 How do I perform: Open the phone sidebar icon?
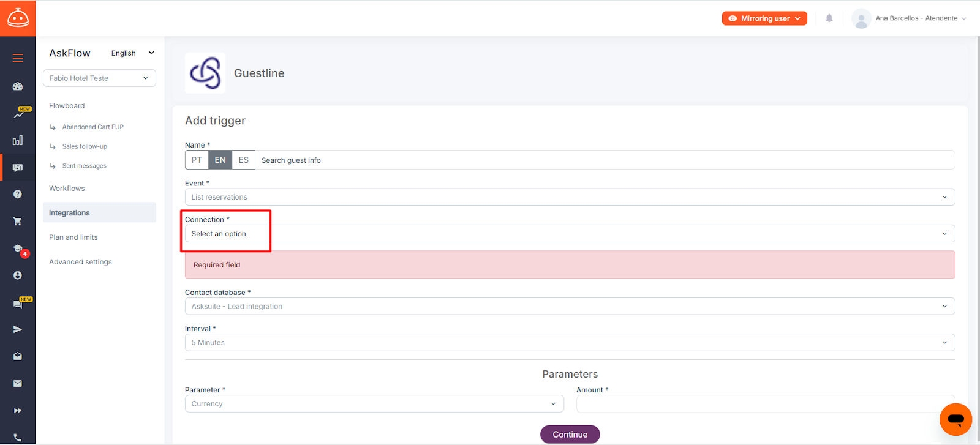[18, 437]
